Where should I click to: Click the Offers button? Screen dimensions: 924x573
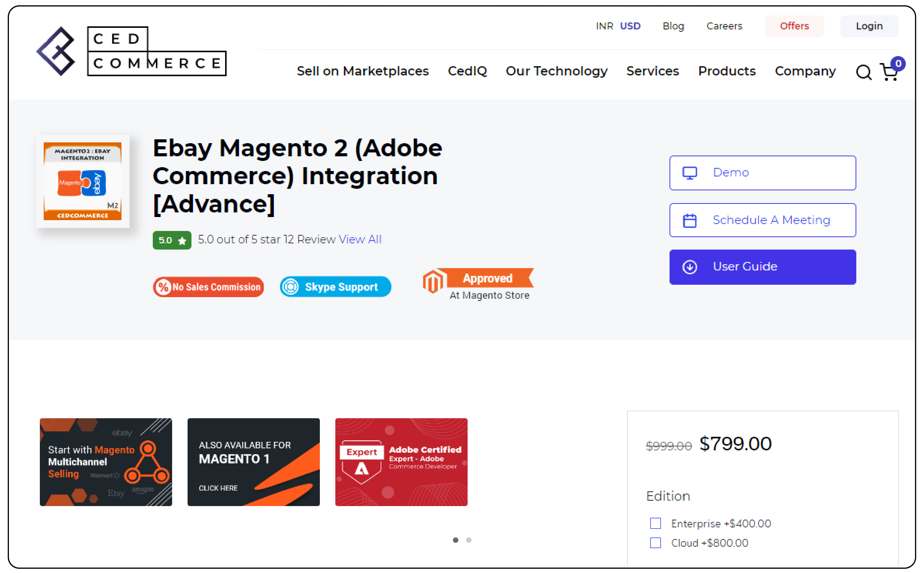click(x=794, y=26)
